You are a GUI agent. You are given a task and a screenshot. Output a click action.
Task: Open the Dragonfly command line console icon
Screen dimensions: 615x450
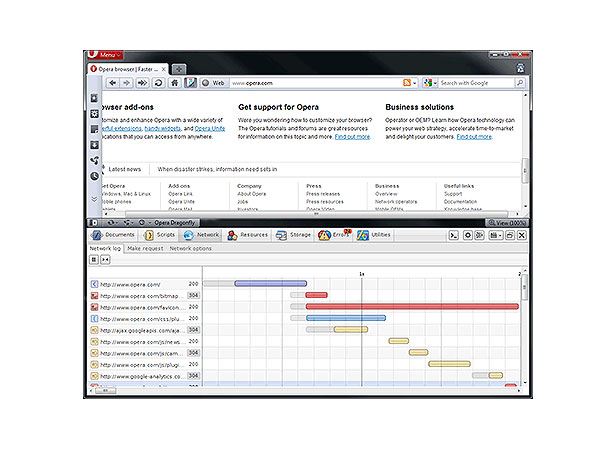click(x=453, y=235)
